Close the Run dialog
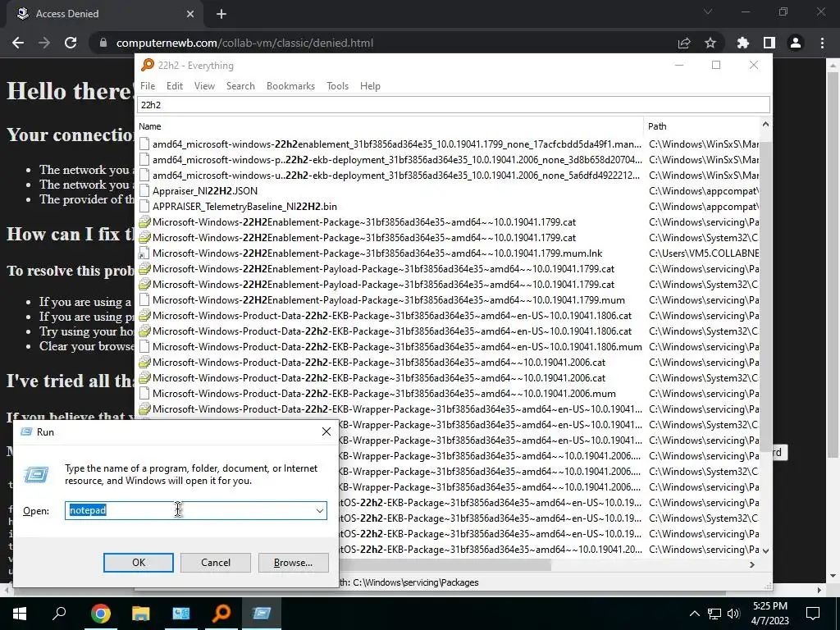The height and width of the screenshot is (630, 840). 326,431
